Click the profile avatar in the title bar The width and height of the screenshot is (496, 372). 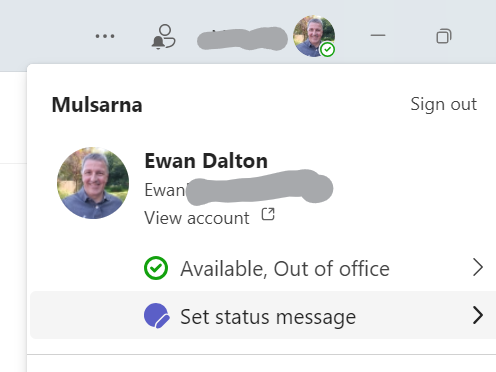coord(314,36)
